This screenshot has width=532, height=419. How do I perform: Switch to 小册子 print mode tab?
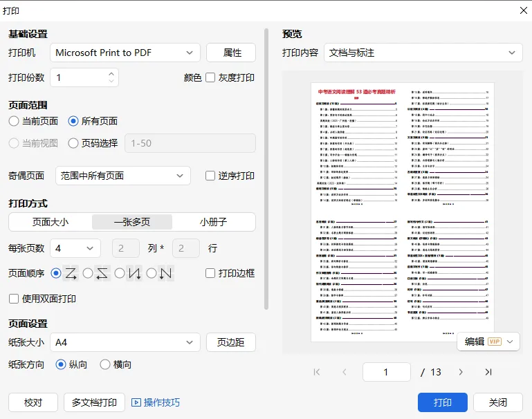click(213, 222)
